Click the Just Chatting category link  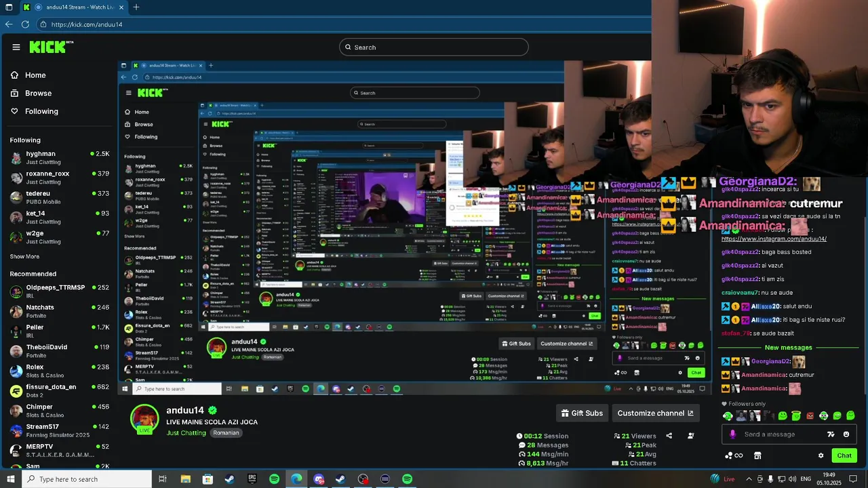[x=186, y=432]
